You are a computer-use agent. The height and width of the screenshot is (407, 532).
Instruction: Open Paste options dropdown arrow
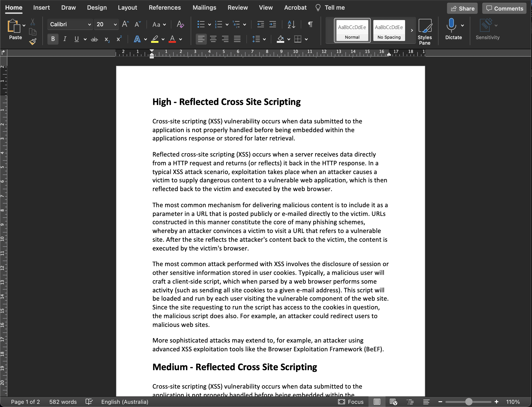pyautogui.click(x=24, y=25)
